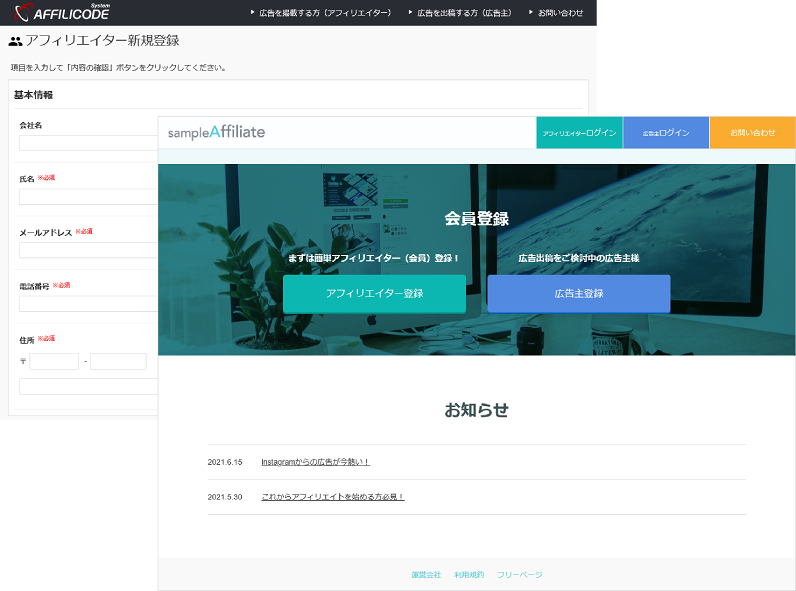
Task: Visit the 運営会社 footer link
Action: pos(425,575)
